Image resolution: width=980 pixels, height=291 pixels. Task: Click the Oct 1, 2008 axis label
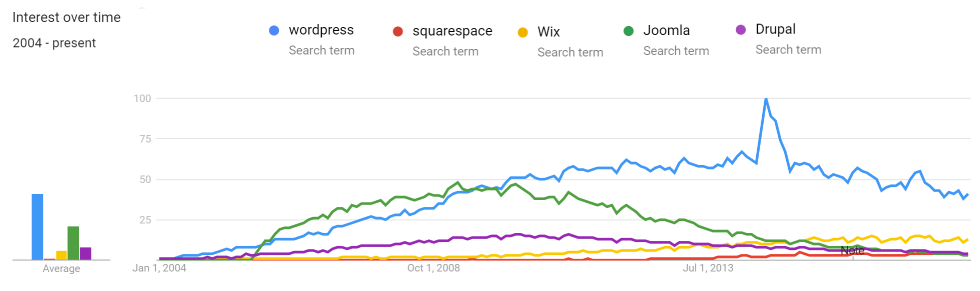[434, 268]
